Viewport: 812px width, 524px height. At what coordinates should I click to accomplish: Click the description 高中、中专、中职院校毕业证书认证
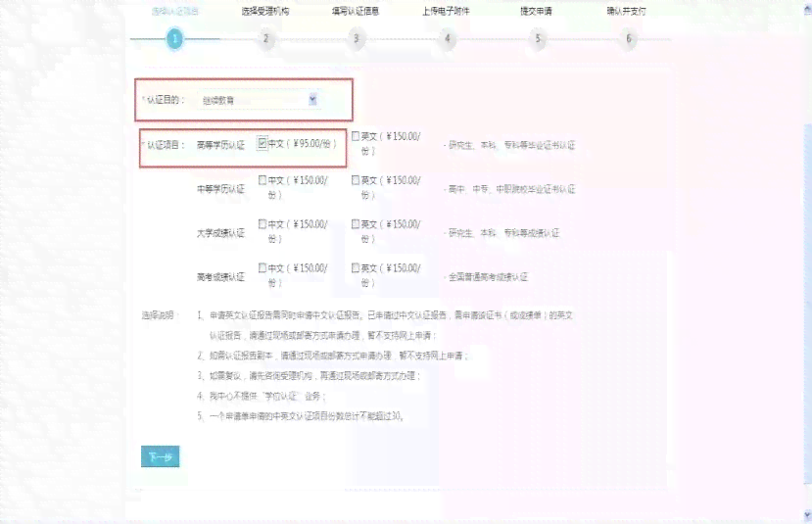(x=509, y=189)
